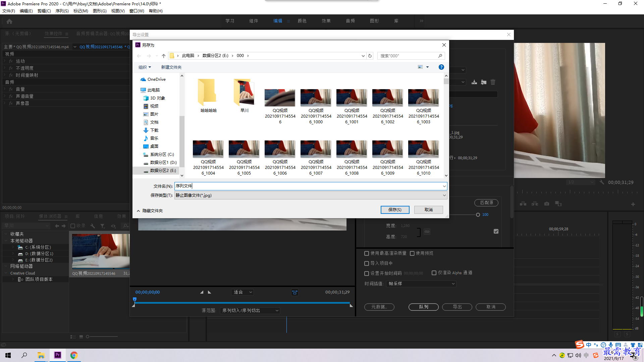The width and height of the screenshot is (644, 362).
Task: Open the 适合 zoom dropdown
Action: [x=243, y=292]
